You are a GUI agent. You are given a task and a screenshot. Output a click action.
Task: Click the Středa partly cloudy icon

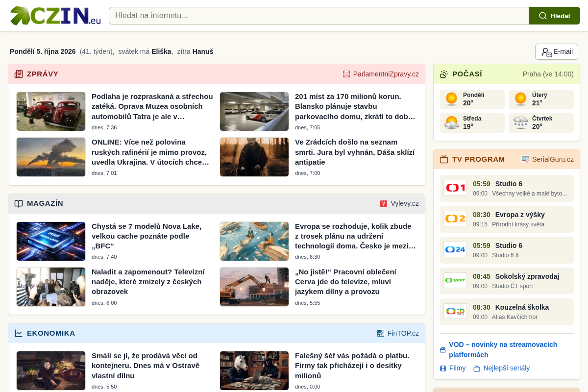pos(451,122)
